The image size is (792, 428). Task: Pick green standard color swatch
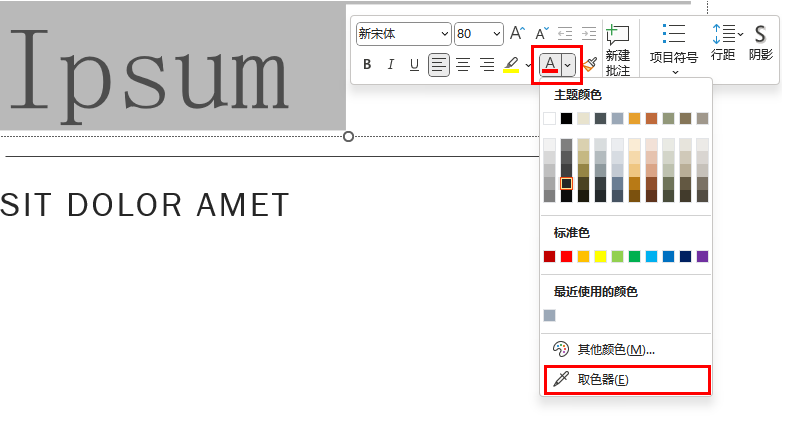634,256
